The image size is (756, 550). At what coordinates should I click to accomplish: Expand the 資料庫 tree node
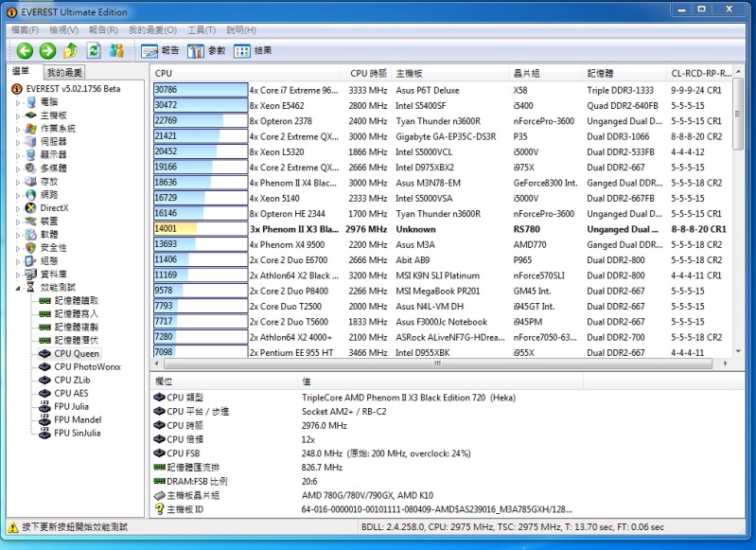[18, 275]
